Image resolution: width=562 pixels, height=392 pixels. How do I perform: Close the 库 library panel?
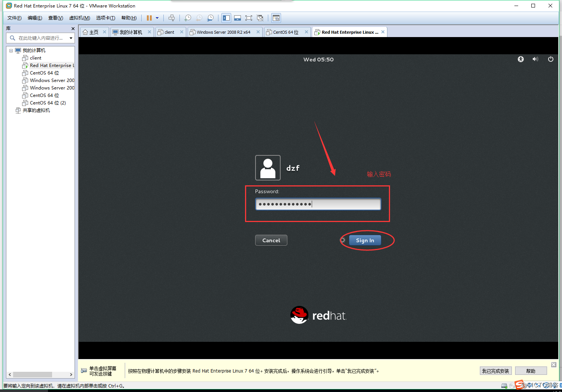tap(73, 28)
